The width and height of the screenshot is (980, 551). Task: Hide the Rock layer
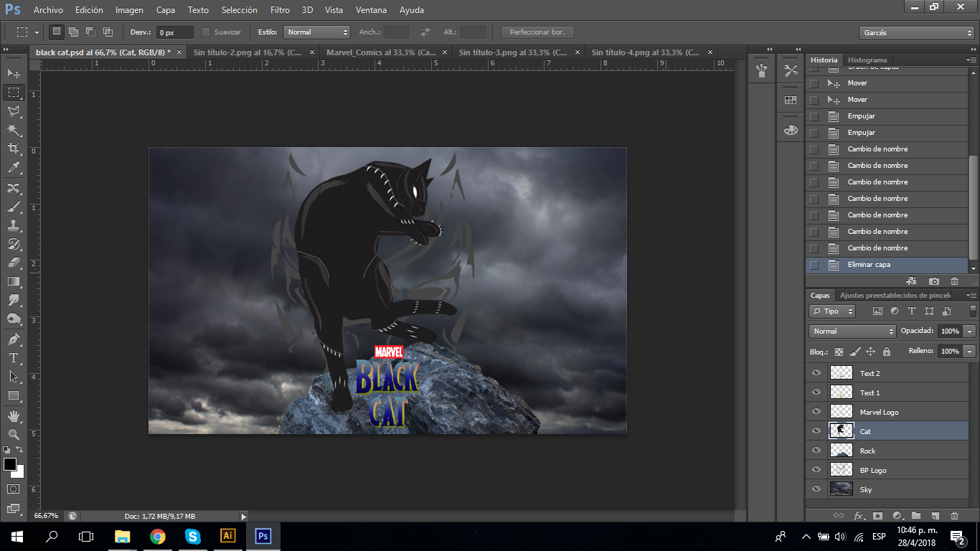816,450
